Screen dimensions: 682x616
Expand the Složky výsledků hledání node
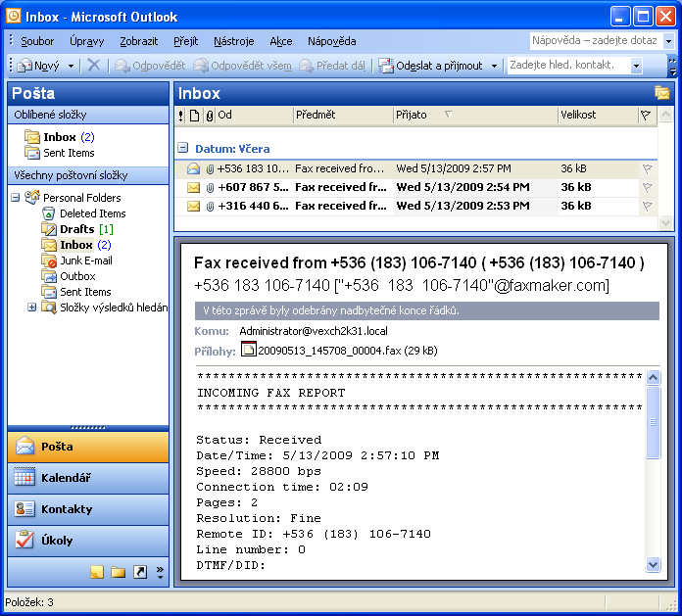click(x=31, y=308)
